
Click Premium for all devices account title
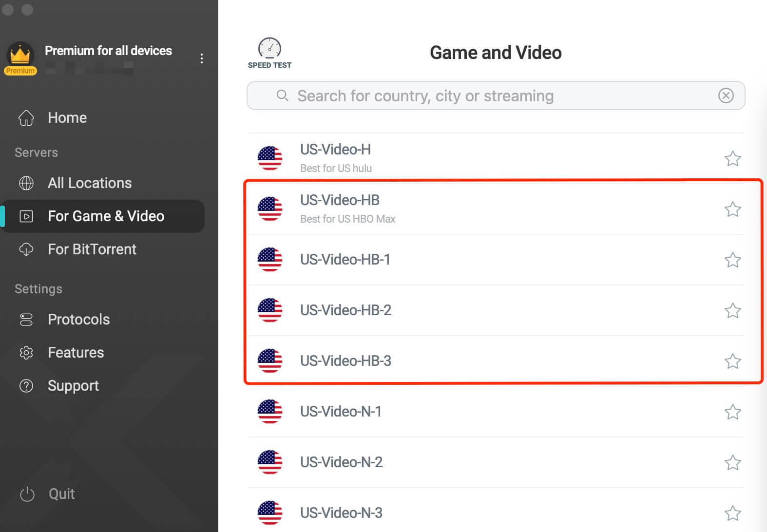coord(108,51)
